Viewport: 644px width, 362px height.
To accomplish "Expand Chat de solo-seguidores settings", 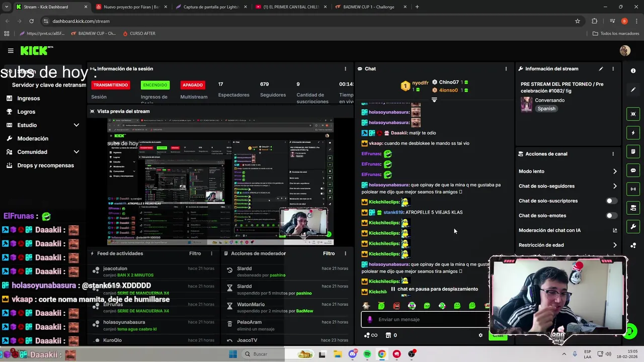I will (x=568, y=186).
